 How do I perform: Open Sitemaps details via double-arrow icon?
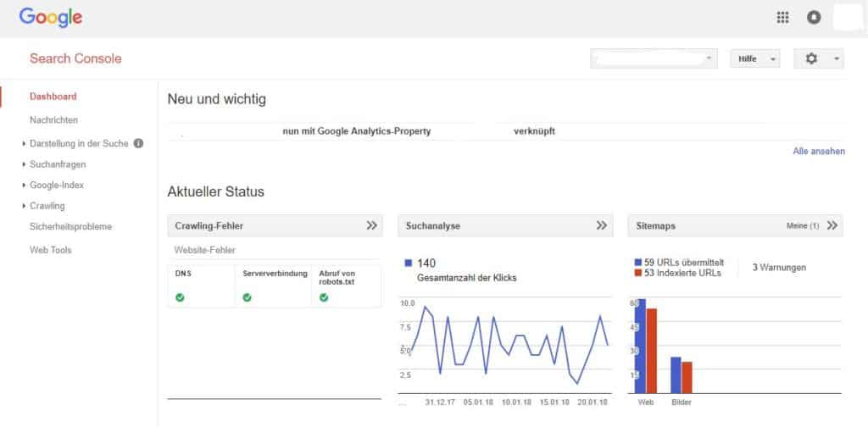(x=832, y=225)
